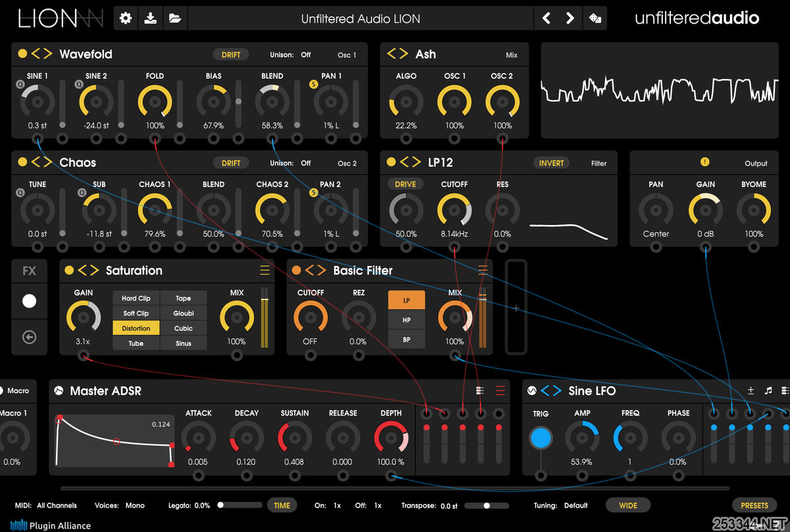
Task: Click the save preset download icon
Action: (x=150, y=18)
